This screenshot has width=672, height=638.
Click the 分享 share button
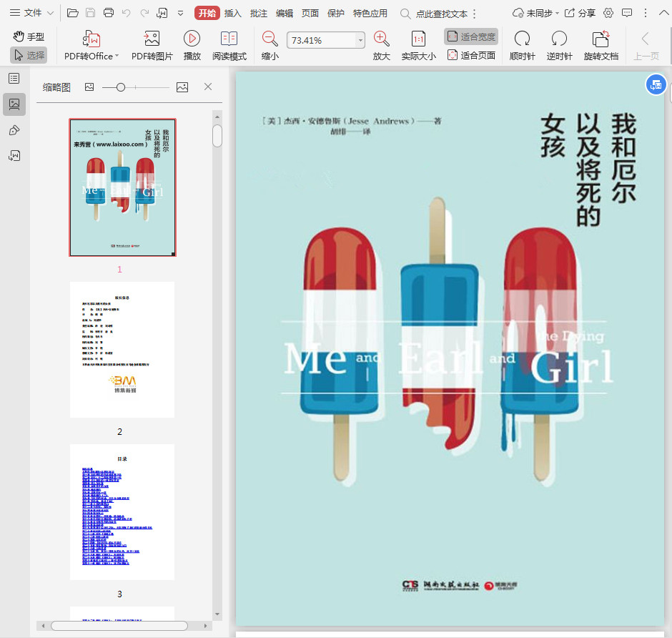point(580,14)
